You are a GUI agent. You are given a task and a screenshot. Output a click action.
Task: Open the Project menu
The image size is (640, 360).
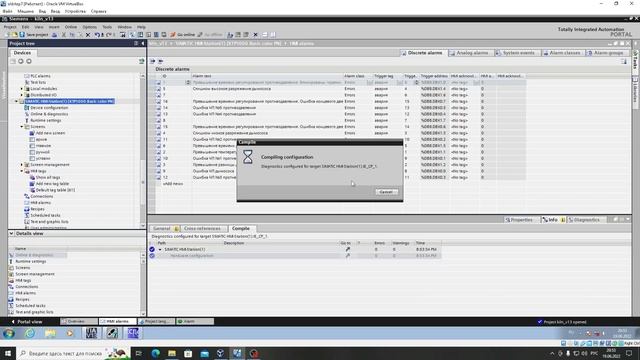click(x=10, y=27)
